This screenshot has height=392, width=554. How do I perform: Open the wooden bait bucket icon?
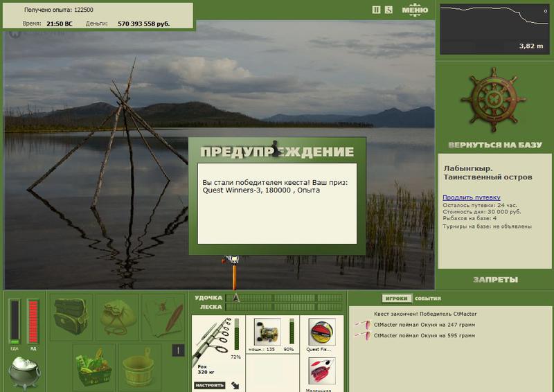click(x=139, y=366)
